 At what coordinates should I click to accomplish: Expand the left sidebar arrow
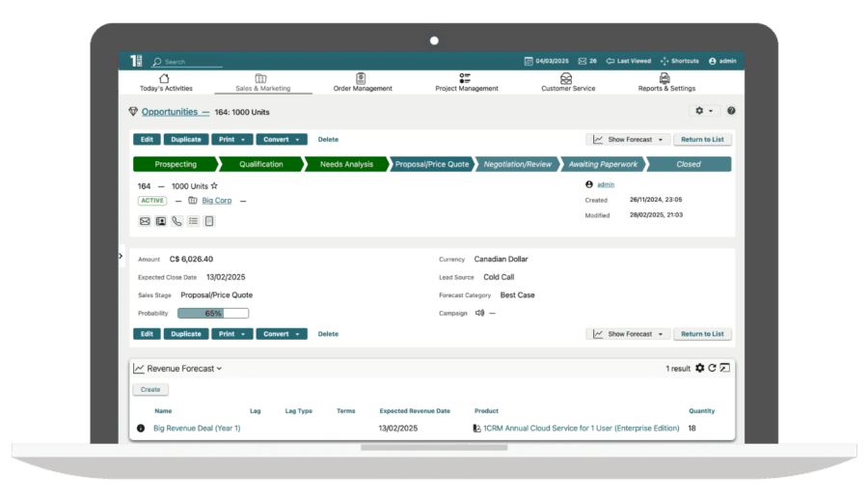coord(121,256)
